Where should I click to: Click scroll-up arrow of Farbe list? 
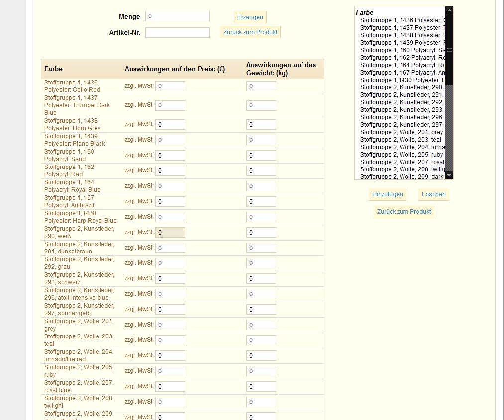coord(449,10)
